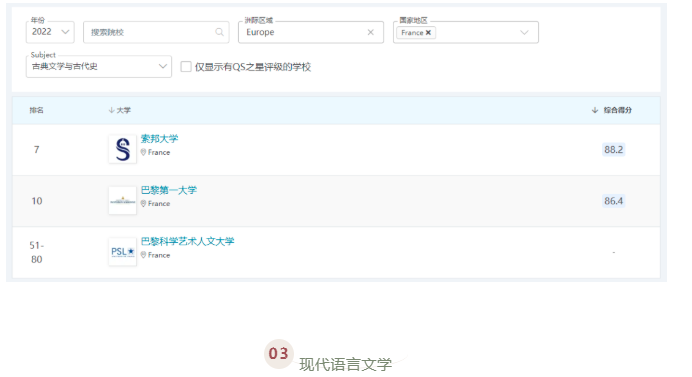
Task: Remove the France country tag
Action: click(428, 33)
